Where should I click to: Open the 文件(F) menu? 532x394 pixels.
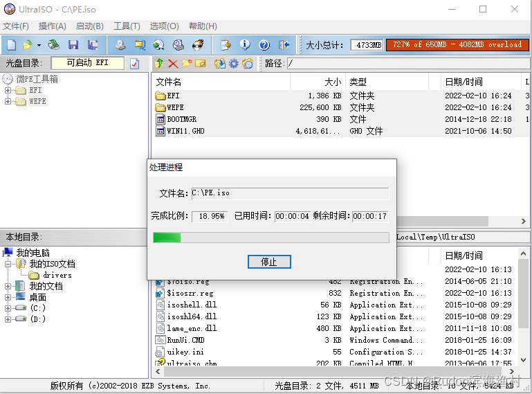(x=16, y=26)
